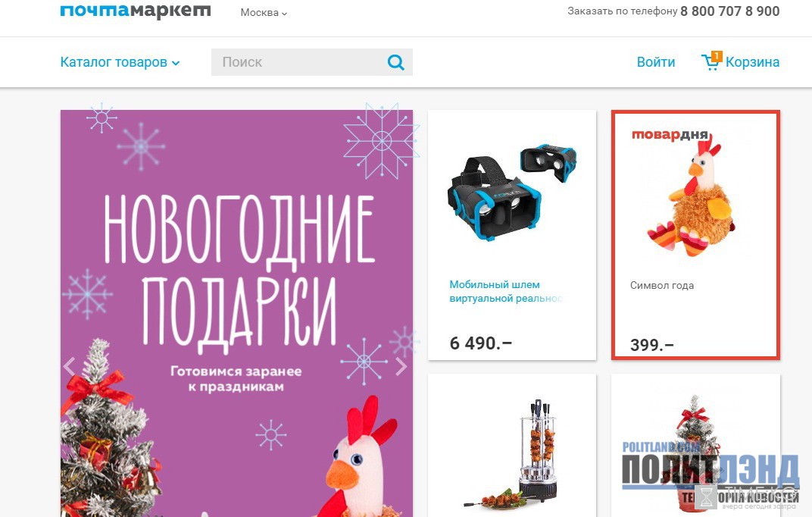Click the Войти login link
Screen dimensions: 812x517
coord(656,62)
